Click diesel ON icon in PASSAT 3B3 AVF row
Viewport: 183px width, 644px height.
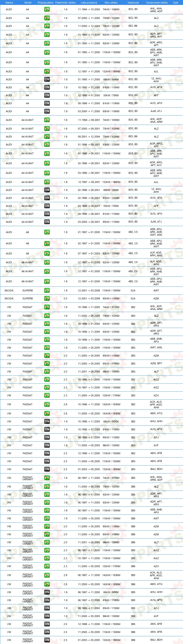click(x=47, y=445)
